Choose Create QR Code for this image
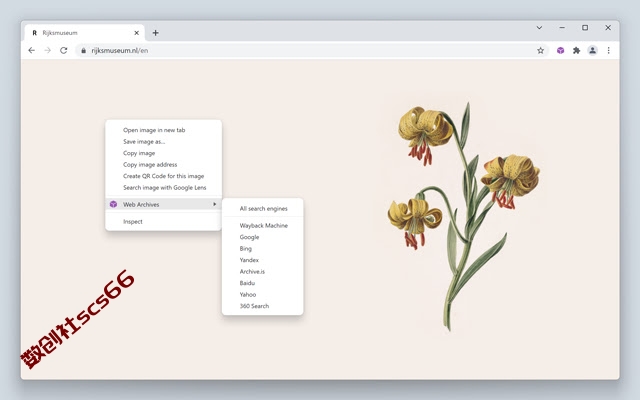640x400 pixels. coord(163,176)
